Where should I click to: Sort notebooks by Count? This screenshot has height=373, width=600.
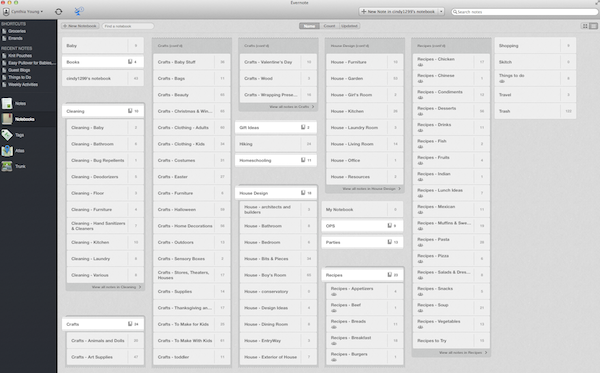pyautogui.click(x=329, y=26)
